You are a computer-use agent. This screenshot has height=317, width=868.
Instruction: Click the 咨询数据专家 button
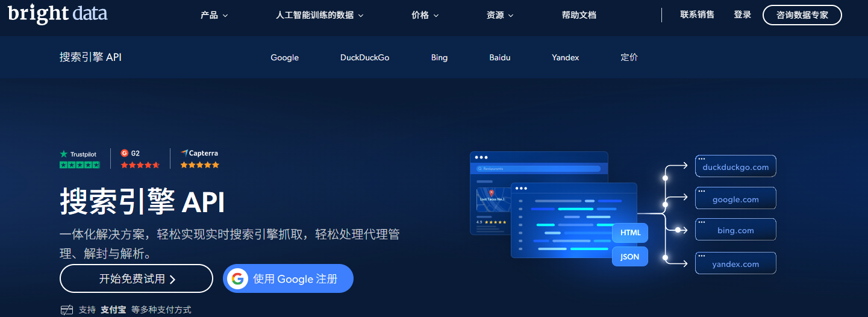tap(802, 15)
